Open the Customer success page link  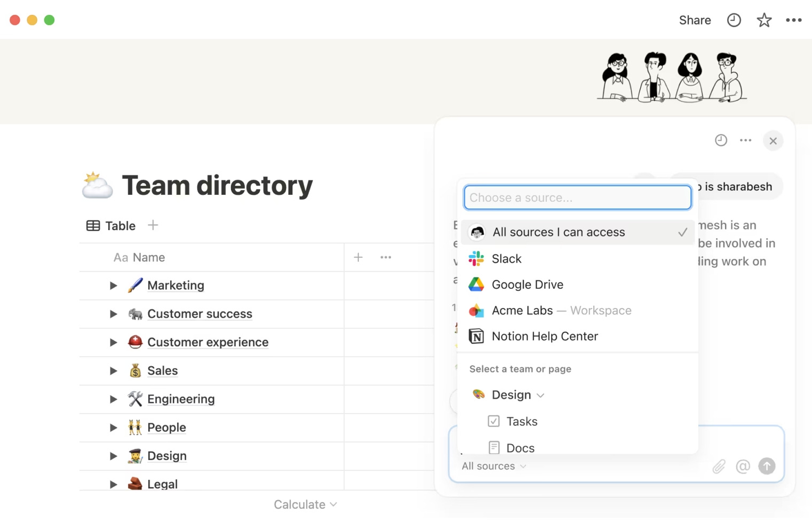pyautogui.click(x=200, y=314)
